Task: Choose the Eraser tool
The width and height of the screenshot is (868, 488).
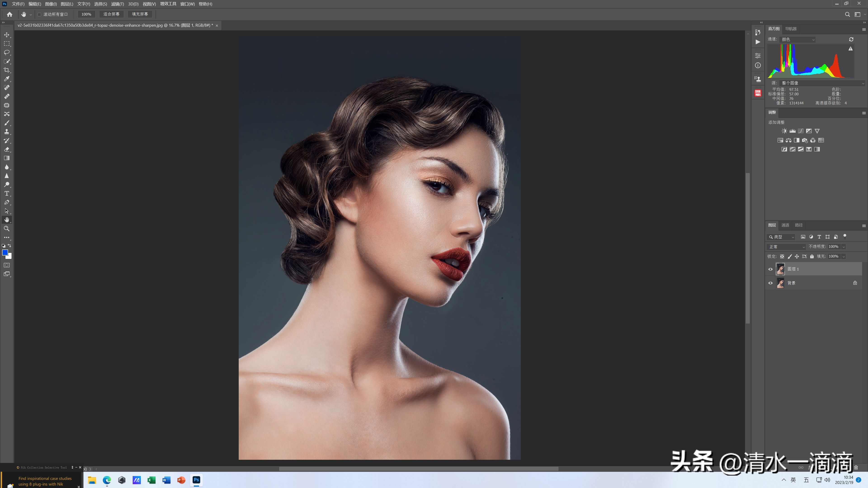Action: tap(7, 150)
